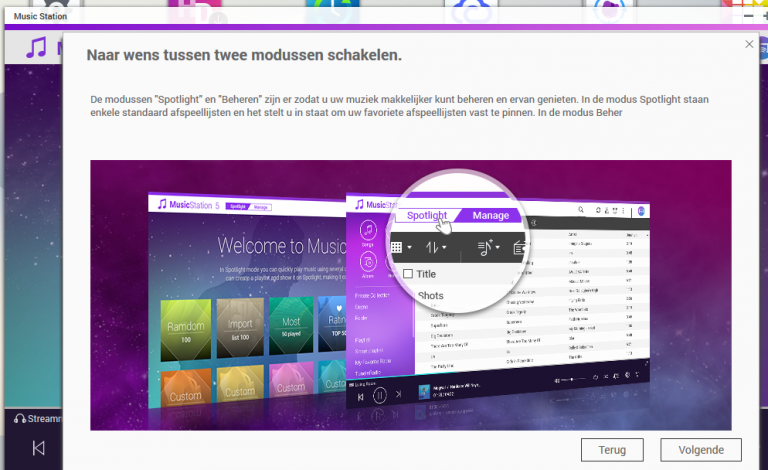Screen dimensions: 768x470
Task: Click the Songs icon in the illustration sidebar
Action: pyautogui.click(x=368, y=230)
